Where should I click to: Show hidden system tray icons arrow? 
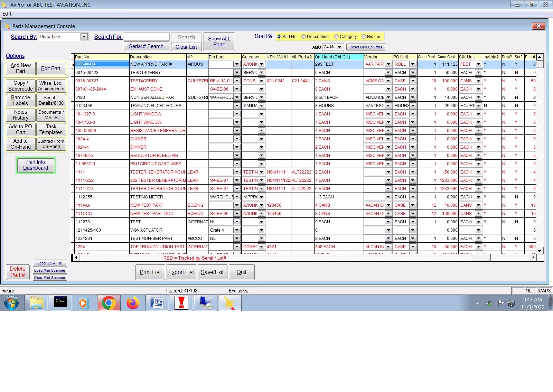(x=477, y=303)
